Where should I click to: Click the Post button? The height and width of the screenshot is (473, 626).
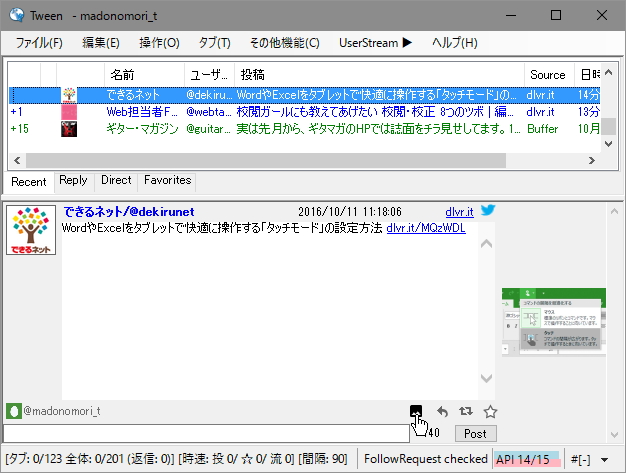click(x=475, y=434)
